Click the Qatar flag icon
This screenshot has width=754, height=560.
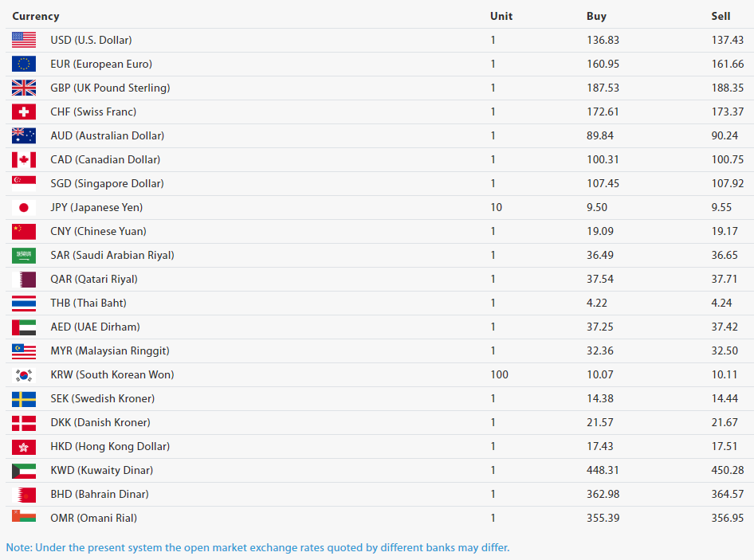(24, 280)
